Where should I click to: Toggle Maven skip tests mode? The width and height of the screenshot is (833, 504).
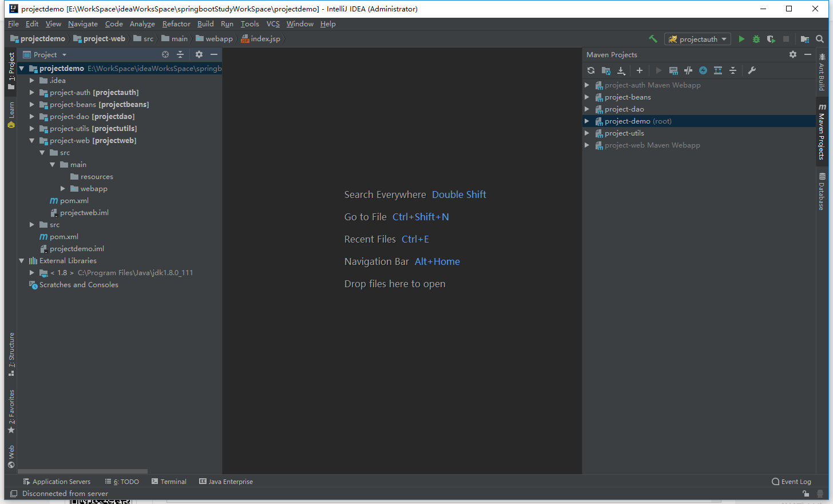pyautogui.click(x=703, y=70)
